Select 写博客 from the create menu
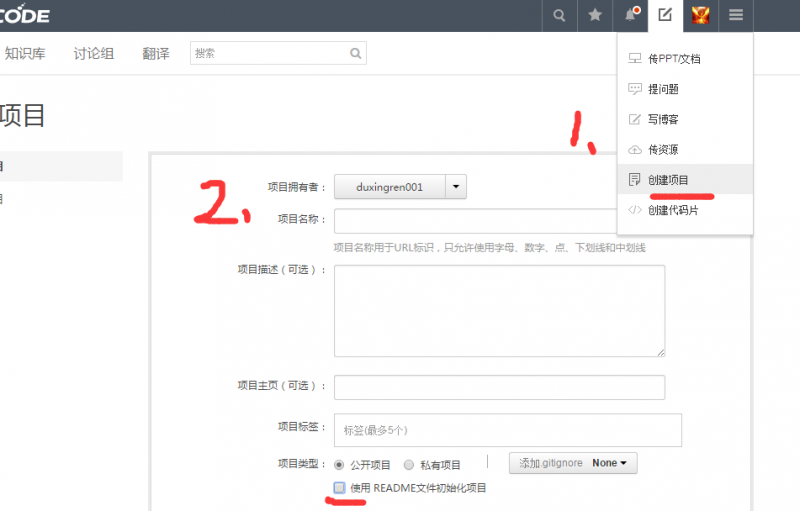800x511 pixels. click(x=663, y=119)
